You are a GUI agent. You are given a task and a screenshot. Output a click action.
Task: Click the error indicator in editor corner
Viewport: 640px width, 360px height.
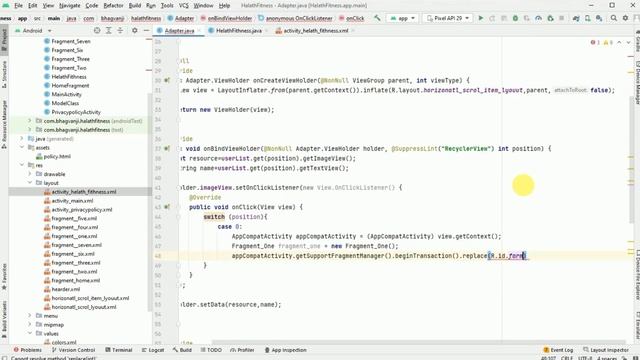tap(595, 42)
